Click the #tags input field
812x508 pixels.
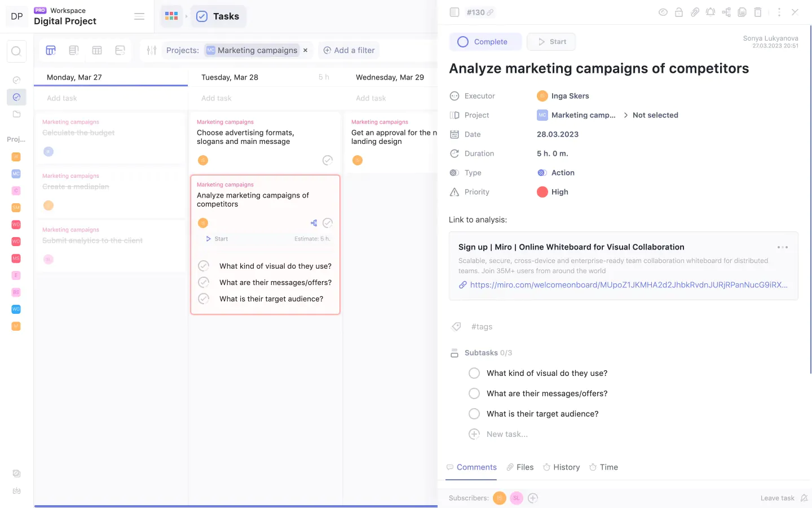tap(482, 327)
